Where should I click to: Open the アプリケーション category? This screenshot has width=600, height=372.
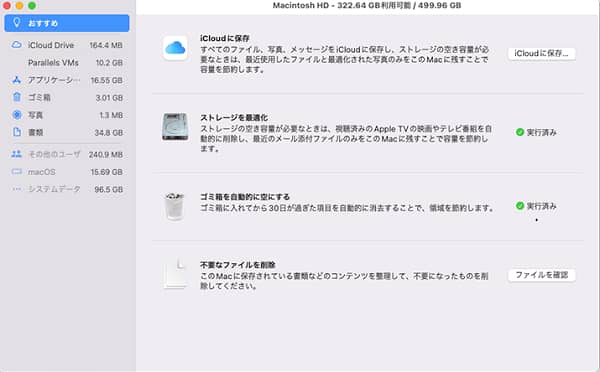tap(67, 80)
